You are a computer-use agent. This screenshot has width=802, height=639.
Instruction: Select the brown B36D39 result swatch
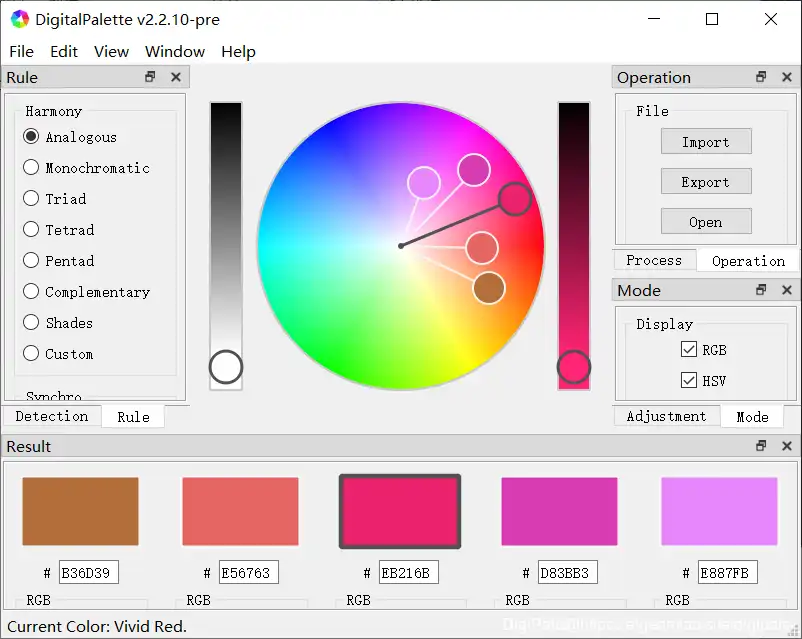(x=80, y=511)
